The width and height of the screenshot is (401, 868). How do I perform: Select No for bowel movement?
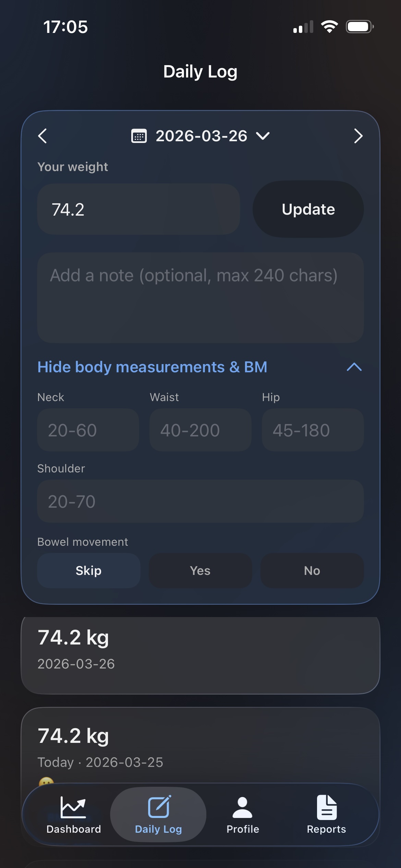(312, 570)
